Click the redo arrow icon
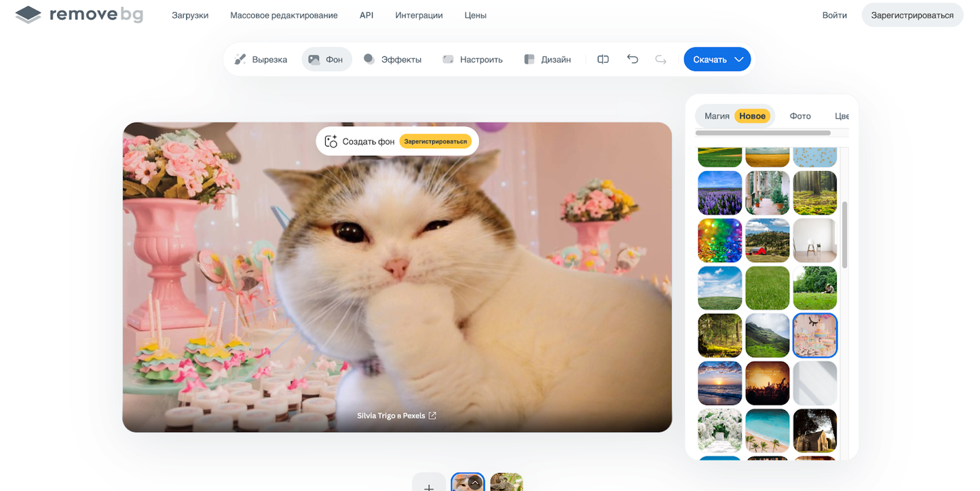The width and height of the screenshot is (980, 491). 660,60
